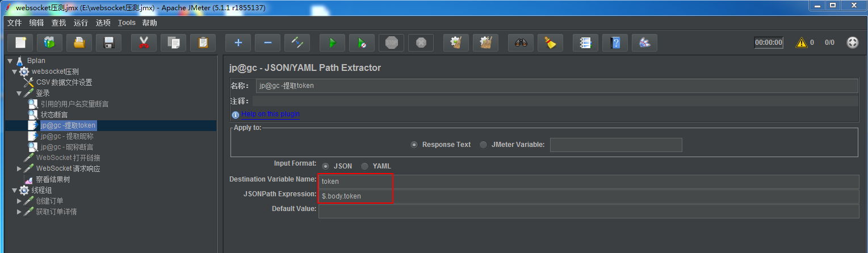Open the 文件 menu
This screenshot has width=868, height=253.
(14, 23)
